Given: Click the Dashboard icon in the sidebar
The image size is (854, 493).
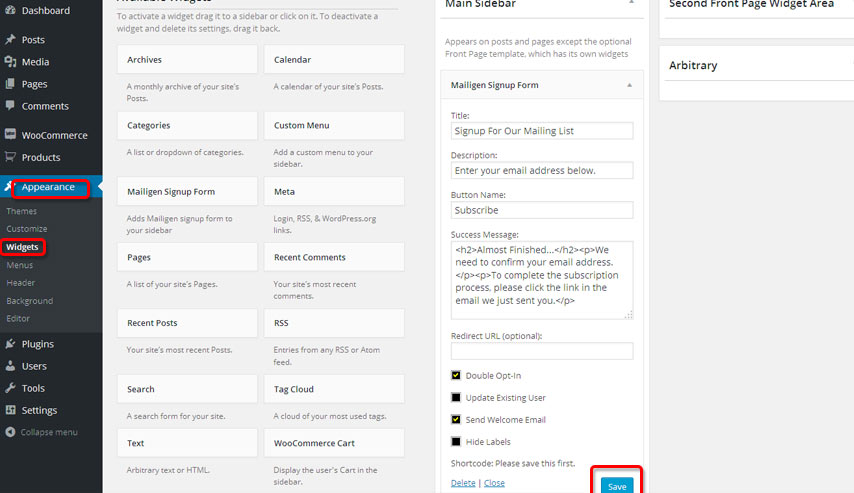Looking at the screenshot, I should 10,10.
